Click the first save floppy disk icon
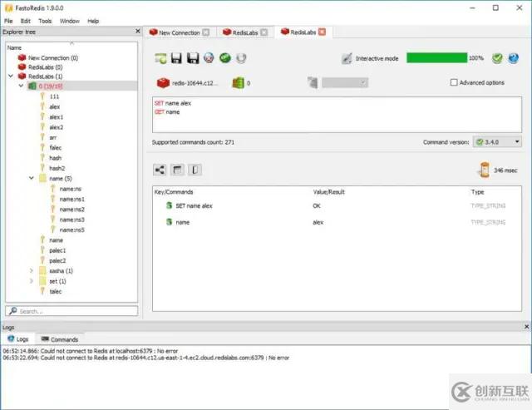Screen dimensions: 532x410 coord(176,58)
